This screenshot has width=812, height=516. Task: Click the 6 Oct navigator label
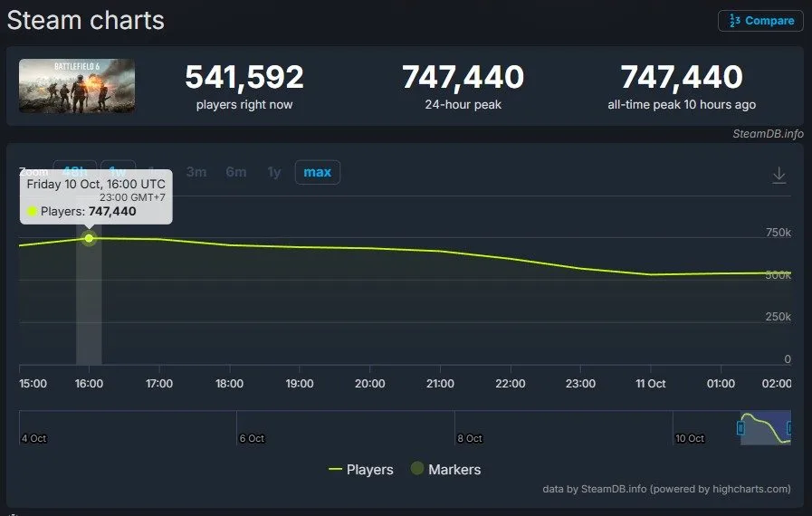pyautogui.click(x=252, y=438)
